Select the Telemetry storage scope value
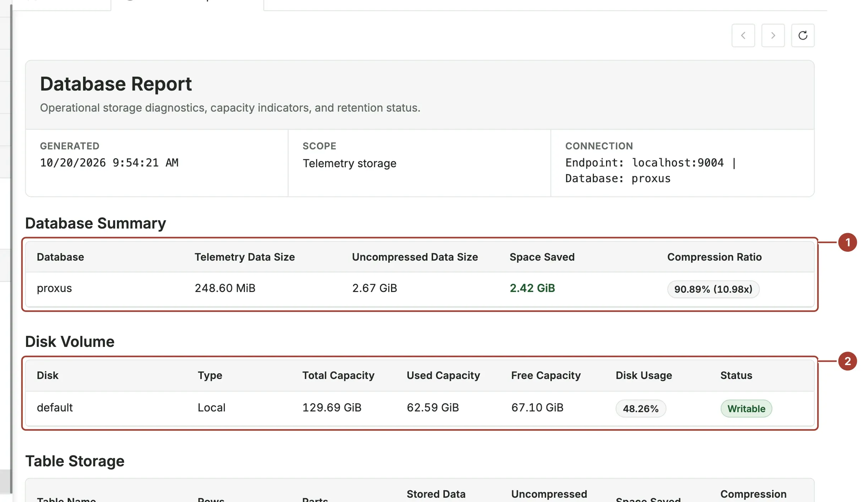 click(349, 163)
